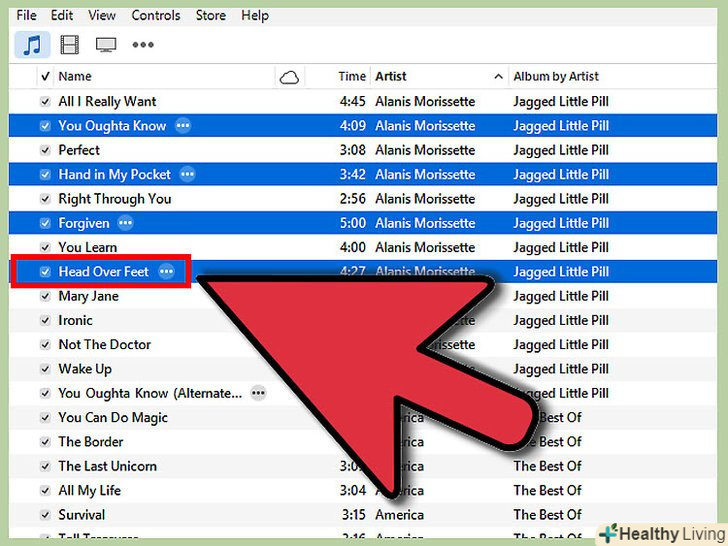Select the song The Border
The width and height of the screenshot is (728, 546).
click(x=91, y=442)
